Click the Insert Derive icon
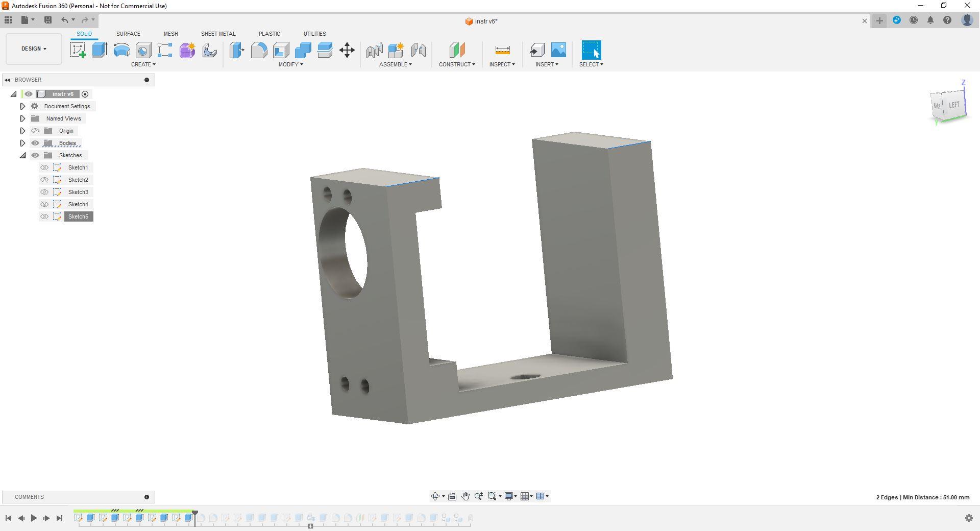Image resolution: width=980 pixels, height=531 pixels. [536, 50]
